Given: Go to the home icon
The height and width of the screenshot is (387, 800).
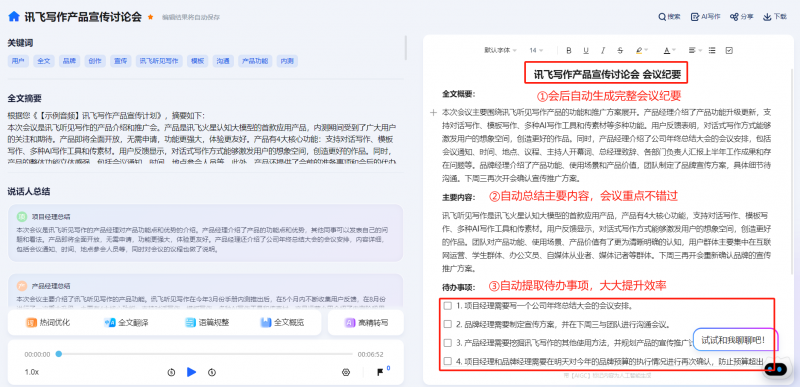Looking at the screenshot, I should tap(14, 16).
